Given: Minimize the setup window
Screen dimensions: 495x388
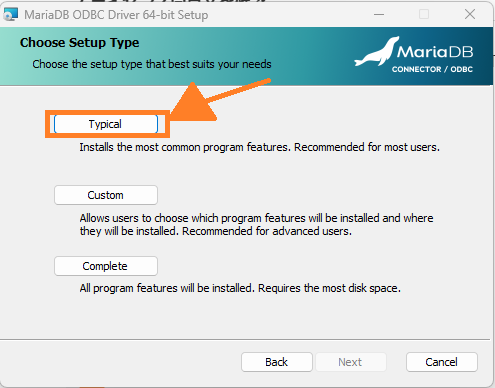Looking at the screenshot, I should pyautogui.click(x=379, y=14).
